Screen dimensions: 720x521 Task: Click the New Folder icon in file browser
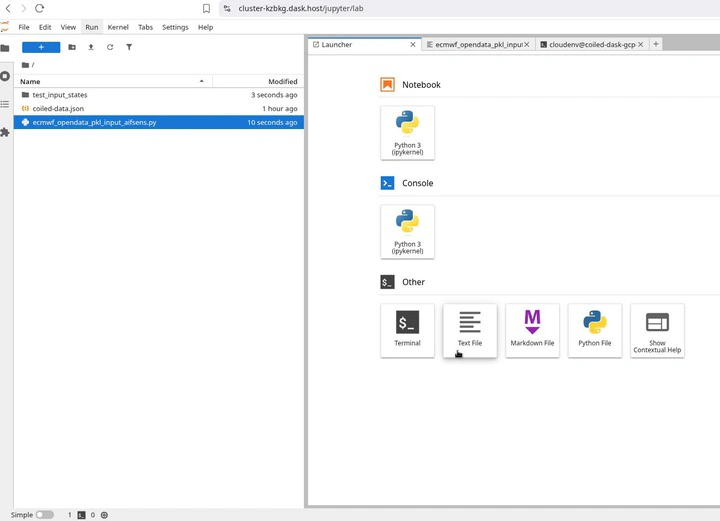click(x=72, y=47)
